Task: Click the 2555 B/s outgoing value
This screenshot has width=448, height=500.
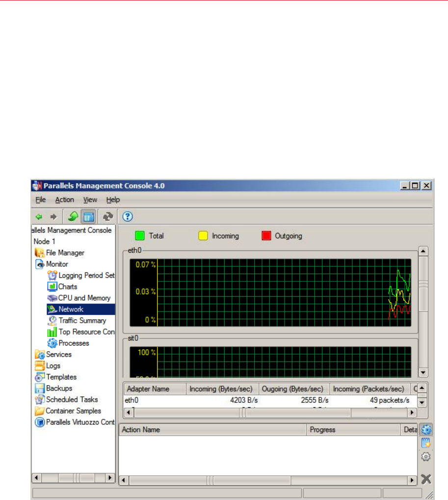Action: tap(315, 400)
